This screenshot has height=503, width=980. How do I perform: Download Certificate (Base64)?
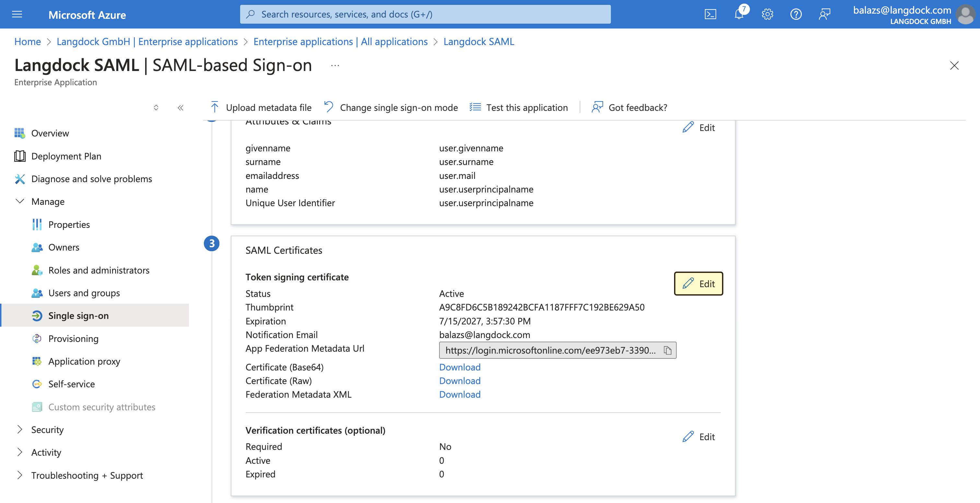point(460,367)
